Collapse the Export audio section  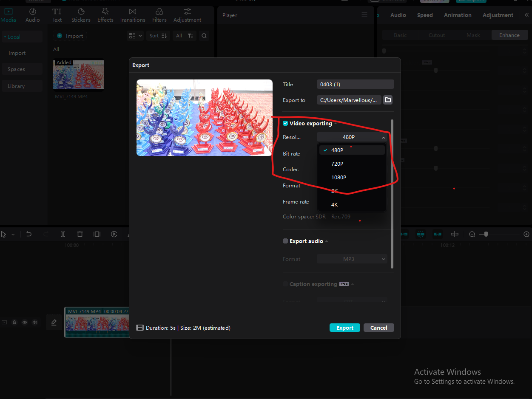coord(326,241)
